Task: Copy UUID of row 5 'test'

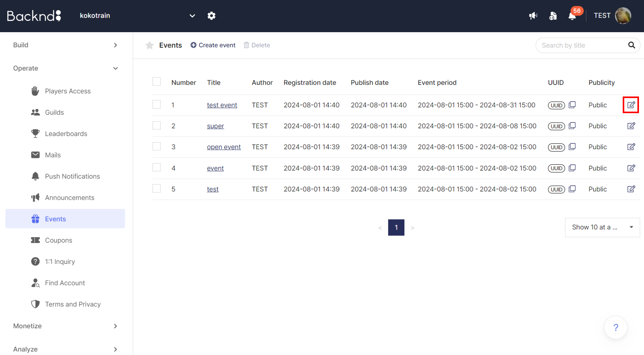Action: 572,189
